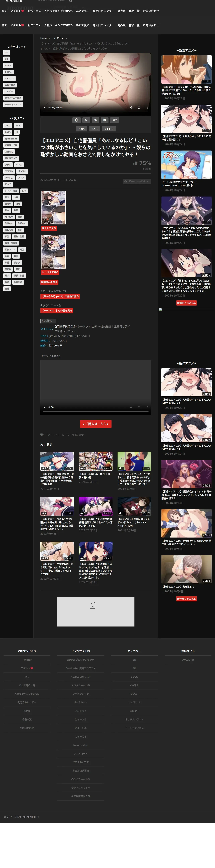This screenshot has height=868, width=215.
Task: Click the 鈴木みら乃 production name
Action: pyautogui.click(x=56, y=346)
